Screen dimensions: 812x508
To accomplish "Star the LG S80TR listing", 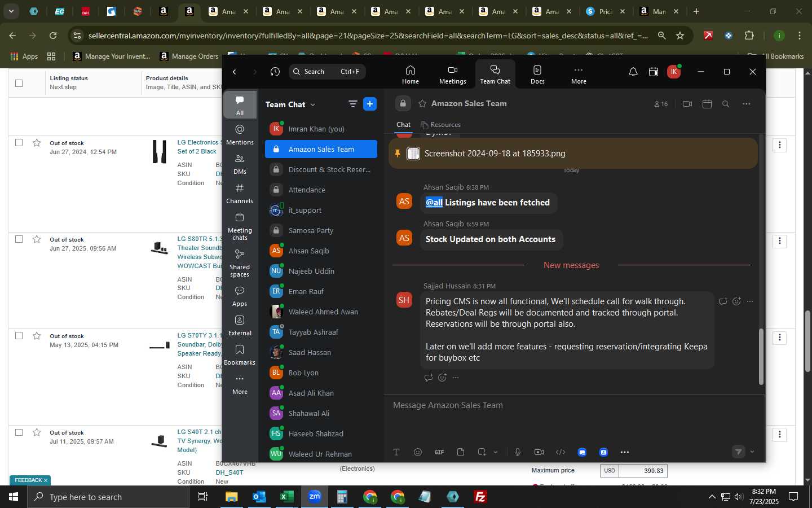I will point(37,239).
